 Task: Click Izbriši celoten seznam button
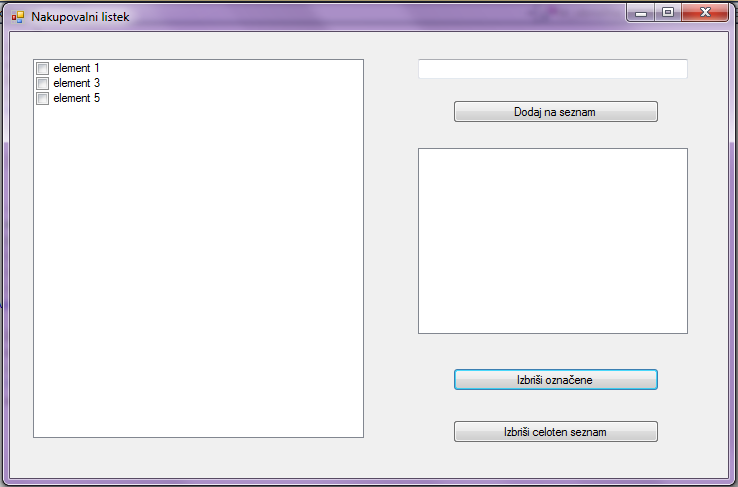(x=555, y=431)
